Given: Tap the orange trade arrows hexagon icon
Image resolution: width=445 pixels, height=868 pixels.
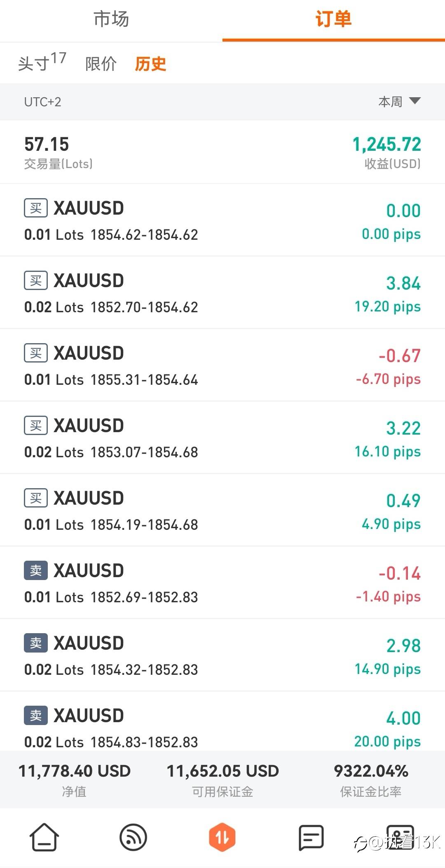Looking at the screenshot, I should pyautogui.click(x=222, y=837).
